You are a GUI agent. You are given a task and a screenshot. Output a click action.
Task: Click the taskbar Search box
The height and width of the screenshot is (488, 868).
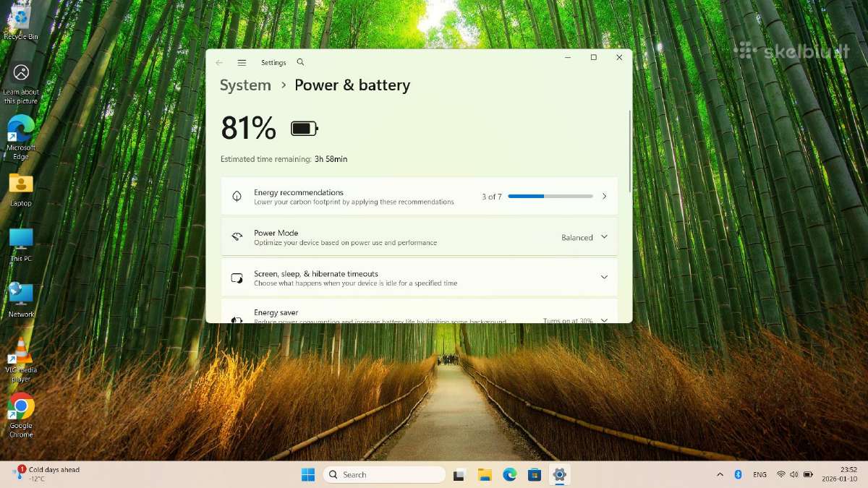[x=384, y=475]
